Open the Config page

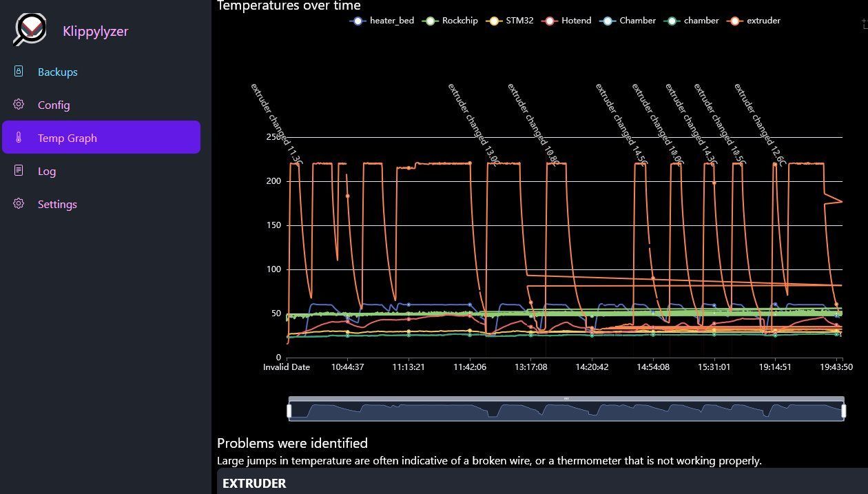click(x=101, y=105)
